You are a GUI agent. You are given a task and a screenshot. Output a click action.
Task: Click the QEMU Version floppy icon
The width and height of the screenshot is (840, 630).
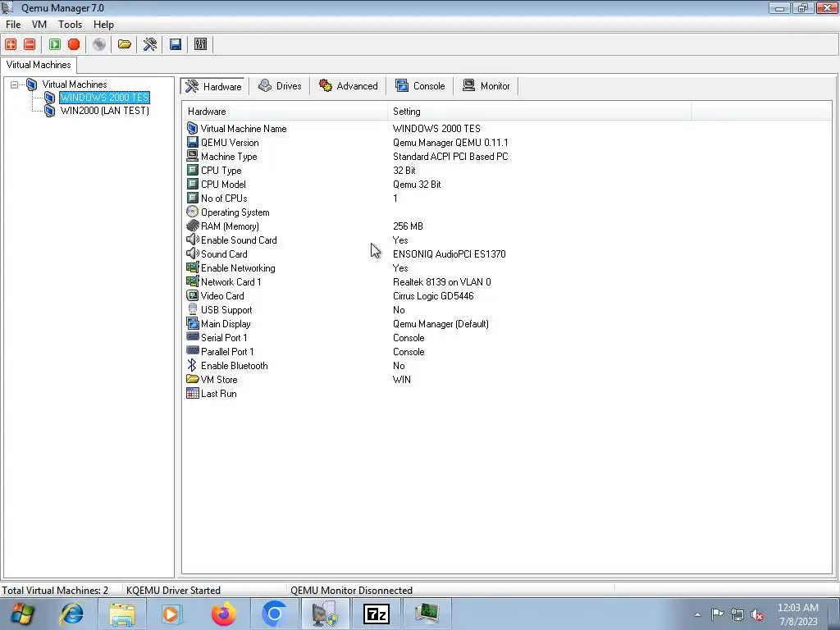tap(192, 142)
